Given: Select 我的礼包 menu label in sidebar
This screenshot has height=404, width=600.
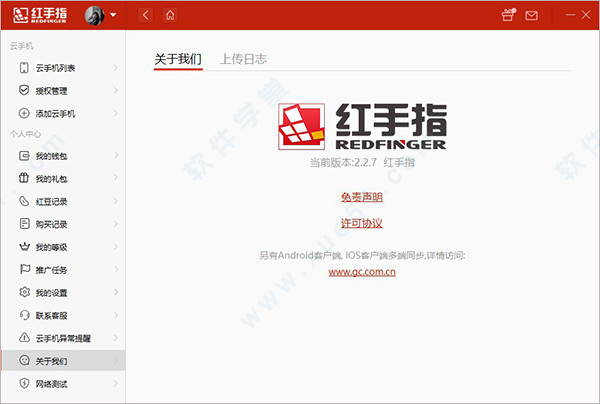Looking at the screenshot, I should [51, 179].
